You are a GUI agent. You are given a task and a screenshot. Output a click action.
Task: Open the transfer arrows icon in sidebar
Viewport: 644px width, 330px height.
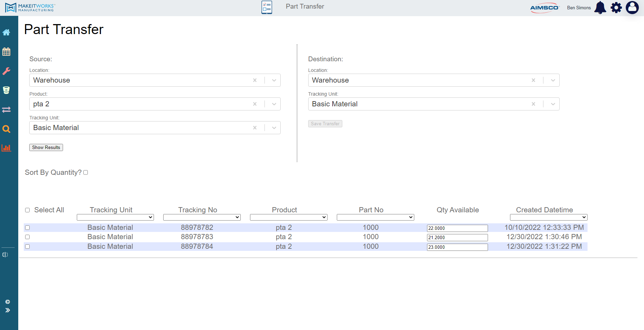6,109
